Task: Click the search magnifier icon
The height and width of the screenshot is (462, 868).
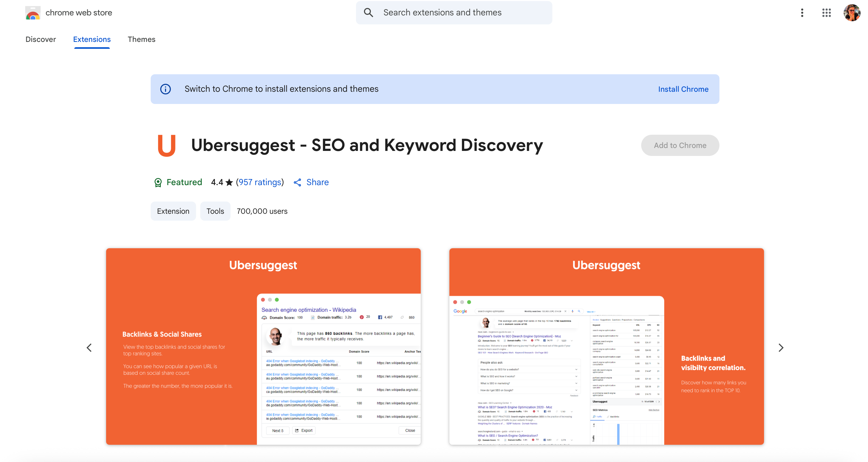Action: [x=368, y=13]
